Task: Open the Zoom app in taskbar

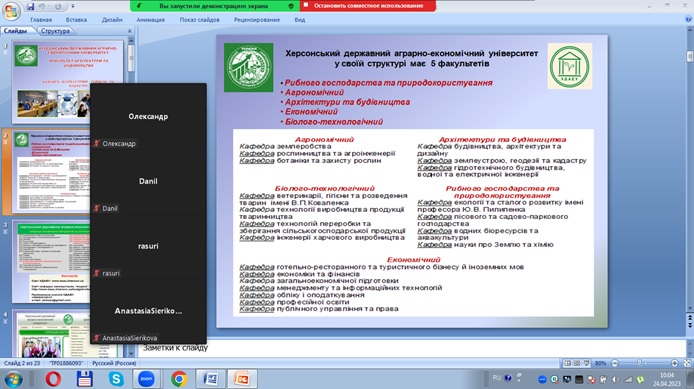Action: [146, 379]
